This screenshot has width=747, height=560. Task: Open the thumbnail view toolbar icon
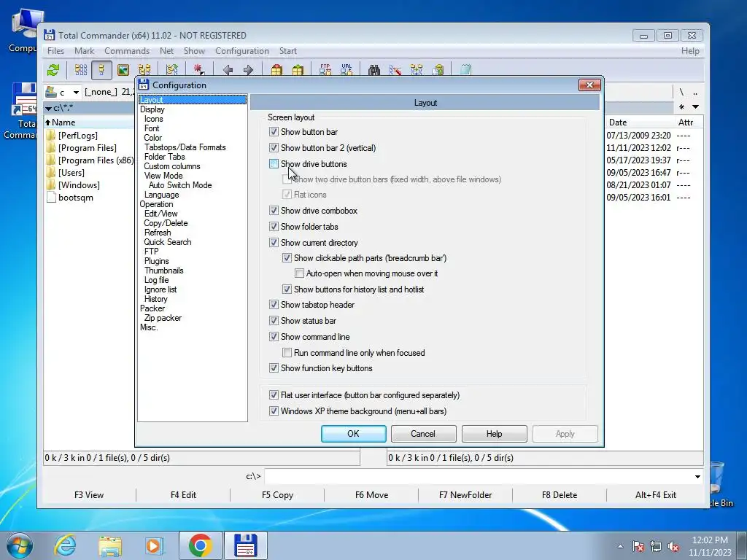tap(123, 70)
